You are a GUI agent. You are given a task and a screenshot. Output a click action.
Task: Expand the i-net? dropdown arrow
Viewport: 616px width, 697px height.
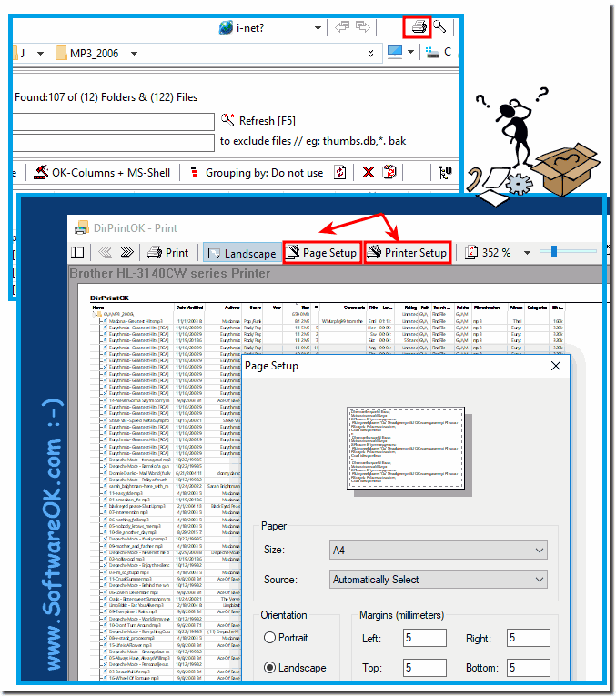click(318, 28)
